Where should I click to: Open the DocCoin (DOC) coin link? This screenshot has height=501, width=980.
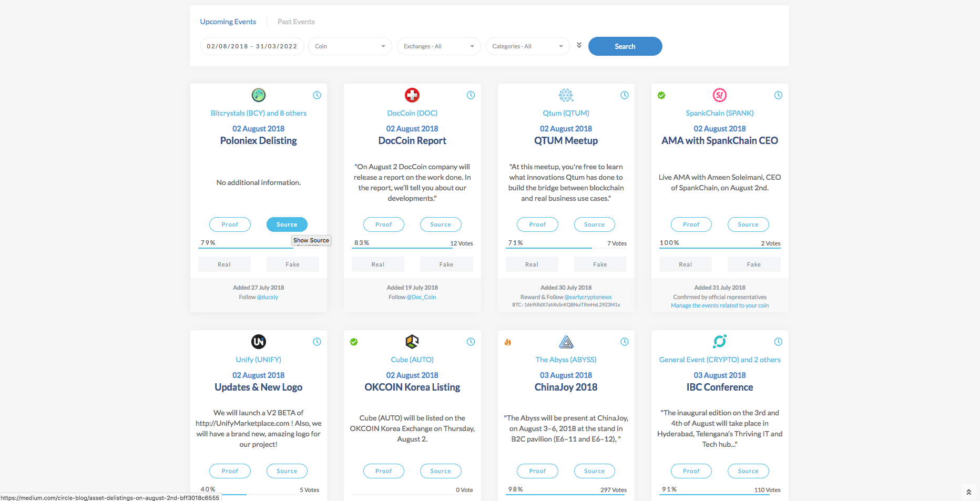[412, 113]
